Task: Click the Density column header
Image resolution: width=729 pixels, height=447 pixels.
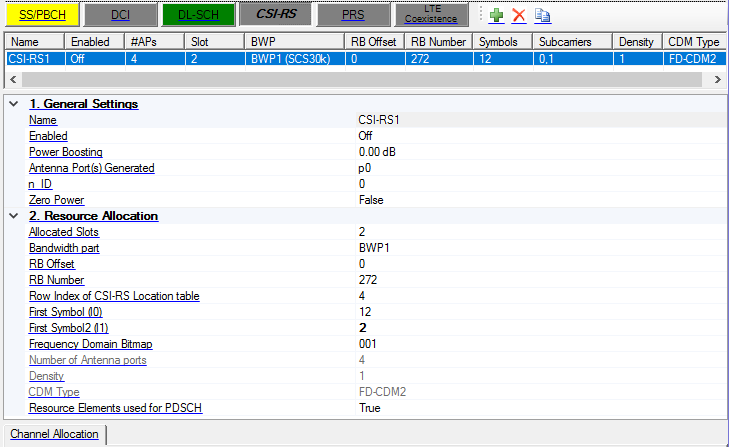Action: pos(637,42)
